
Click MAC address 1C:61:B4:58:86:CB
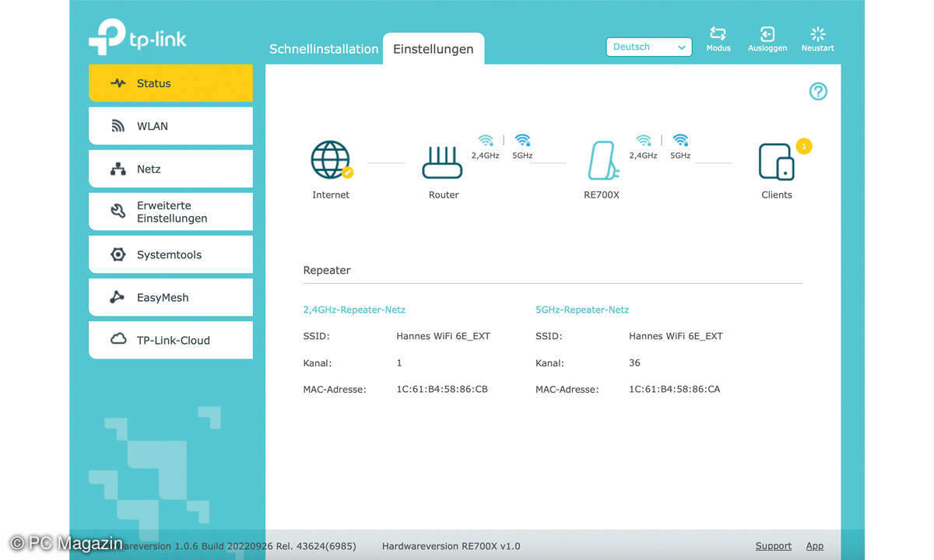(442, 389)
